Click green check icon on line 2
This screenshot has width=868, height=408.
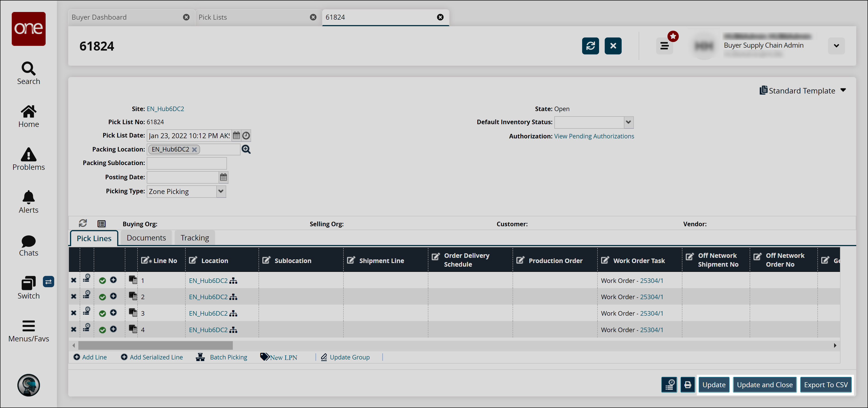(x=103, y=297)
